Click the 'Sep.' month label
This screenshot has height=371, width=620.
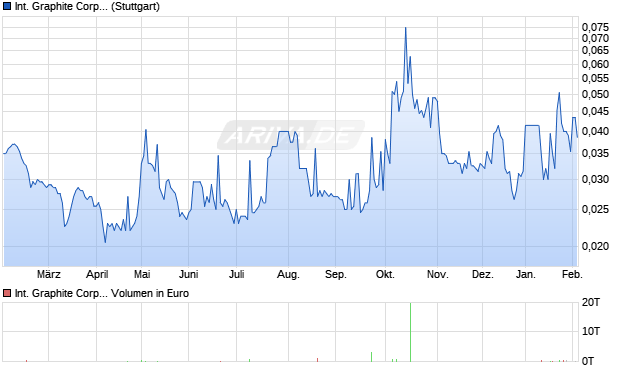coord(336,274)
